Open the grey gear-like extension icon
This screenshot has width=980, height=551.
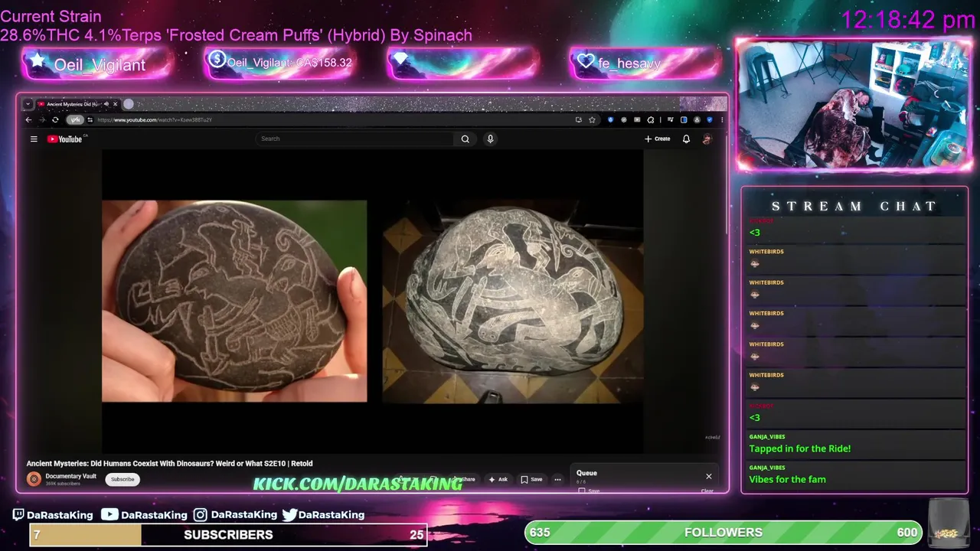[624, 119]
